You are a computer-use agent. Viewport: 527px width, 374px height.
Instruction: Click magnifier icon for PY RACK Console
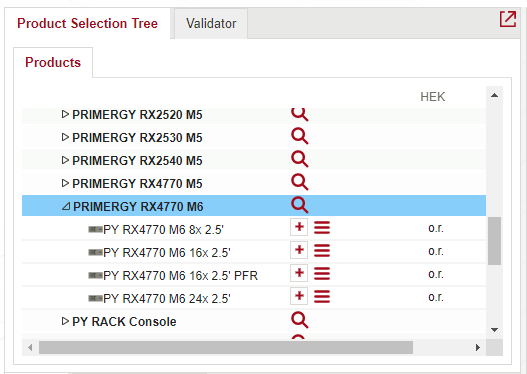coord(299,320)
